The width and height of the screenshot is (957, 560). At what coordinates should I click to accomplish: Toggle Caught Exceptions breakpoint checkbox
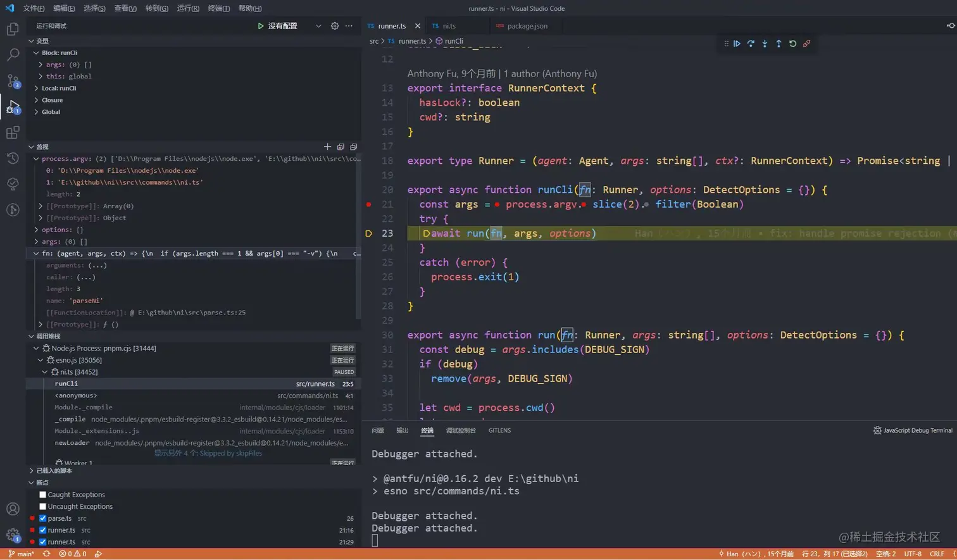click(42, 495)
